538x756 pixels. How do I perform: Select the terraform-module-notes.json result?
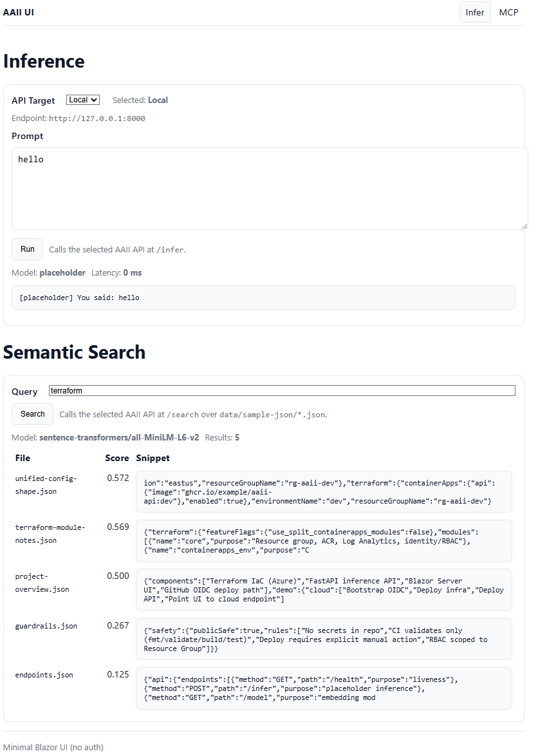pyautogui.click(x=50, y=533)
